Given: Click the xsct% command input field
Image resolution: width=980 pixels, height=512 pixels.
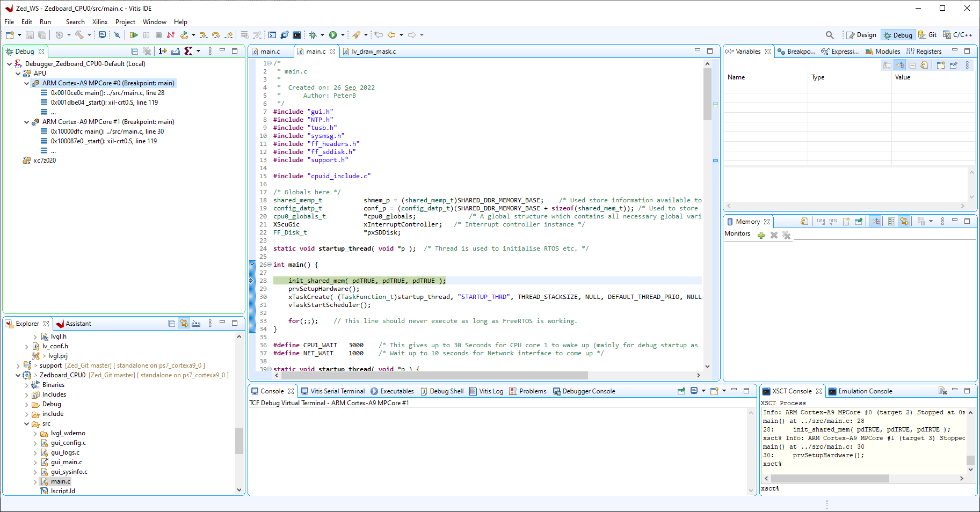Looking at the screenshot, I should tap(868, 489).
